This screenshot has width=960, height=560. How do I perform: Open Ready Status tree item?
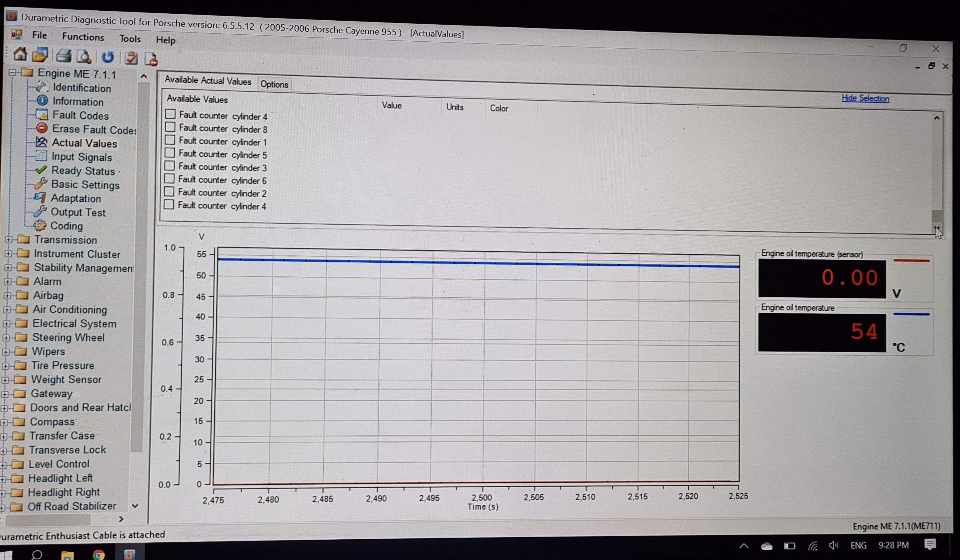(x=83, y=171)
